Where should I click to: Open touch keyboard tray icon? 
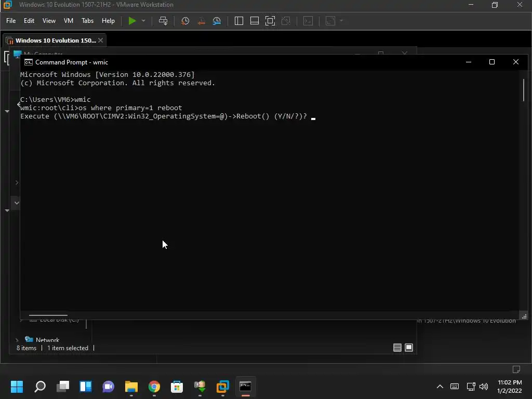pos(455,387)
